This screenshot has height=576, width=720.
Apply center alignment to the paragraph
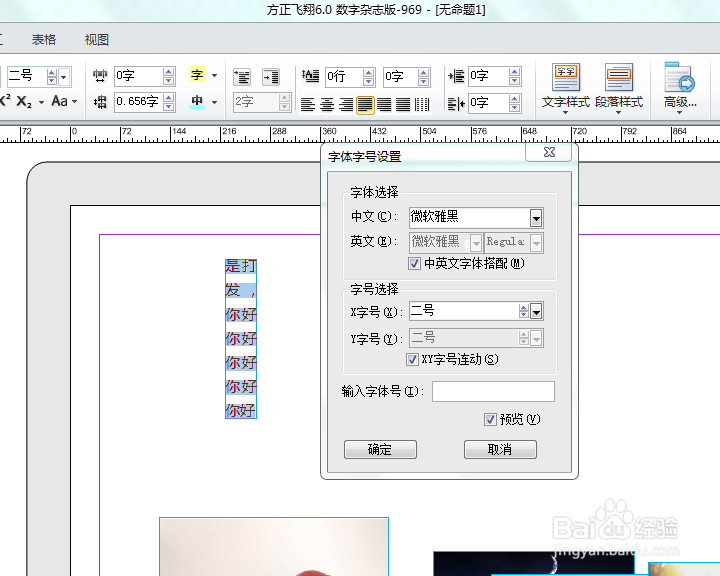(327, 105)
